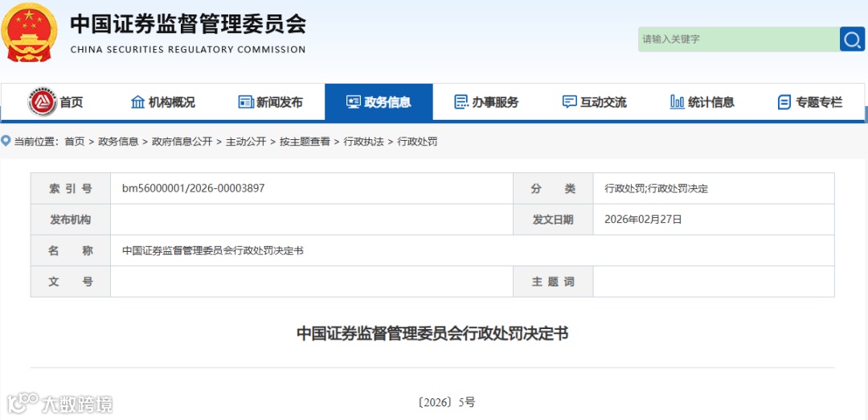Click the location pin icon in breadcrumb
The image size is (868, 420).
(x=6, y=141)
